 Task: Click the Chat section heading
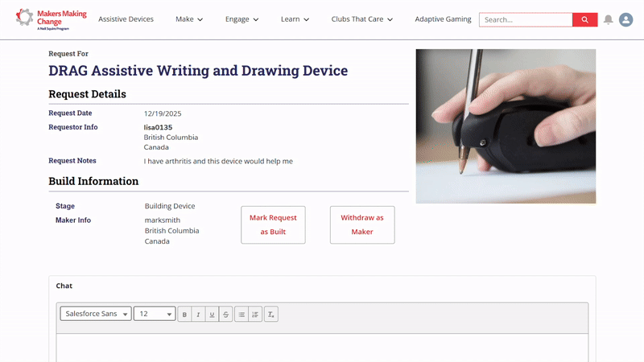(64, 286)
